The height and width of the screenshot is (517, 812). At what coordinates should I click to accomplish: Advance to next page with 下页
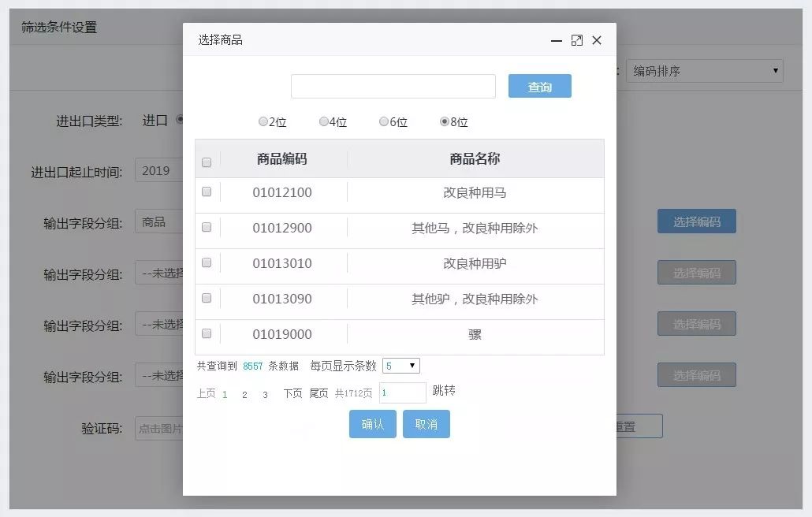click(292, 393)
